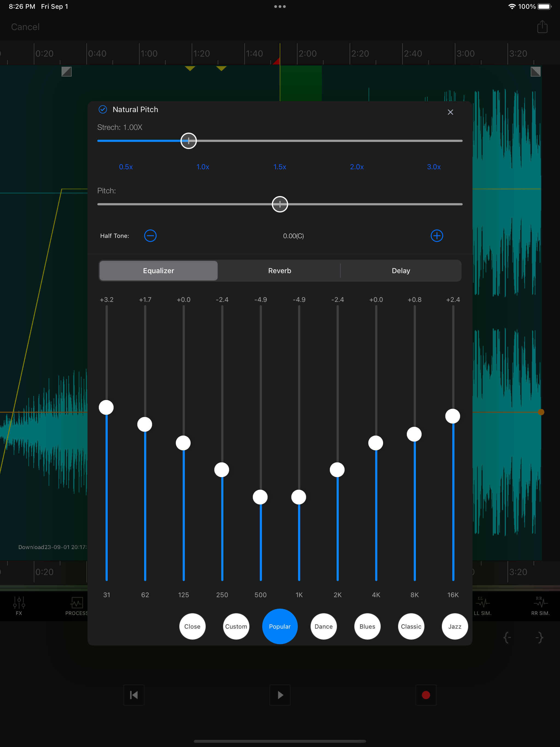Click the Stretch slider handle

(188, 141)
